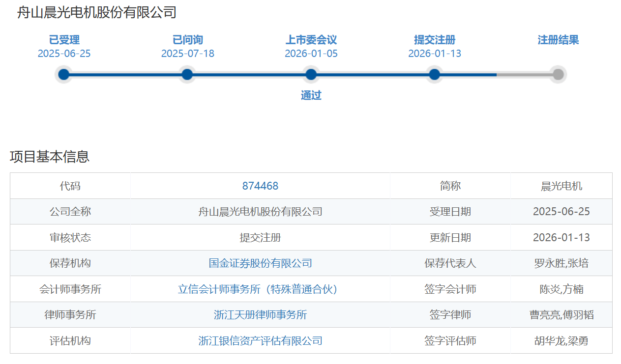621x364 pixels.
Task: Click the 保荐代表人 label cell
Action: click(450, 263)
